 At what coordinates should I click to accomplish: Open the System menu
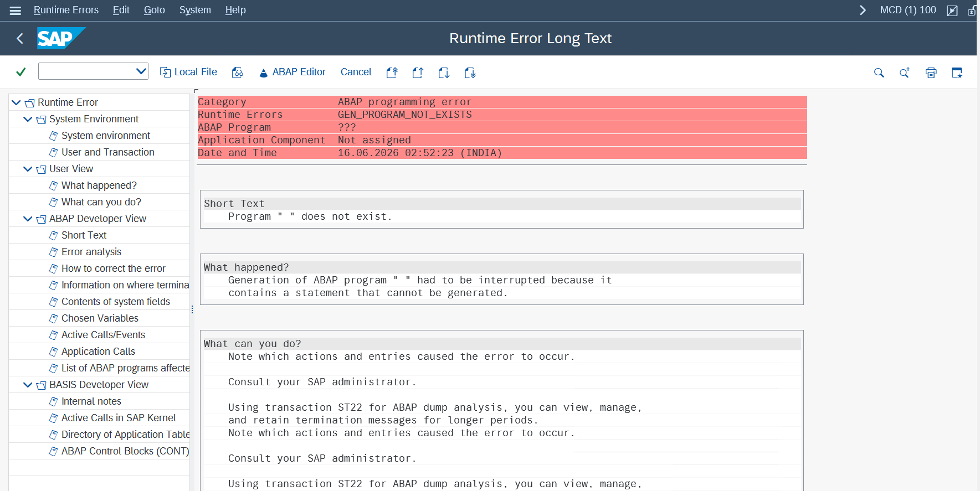195,10
